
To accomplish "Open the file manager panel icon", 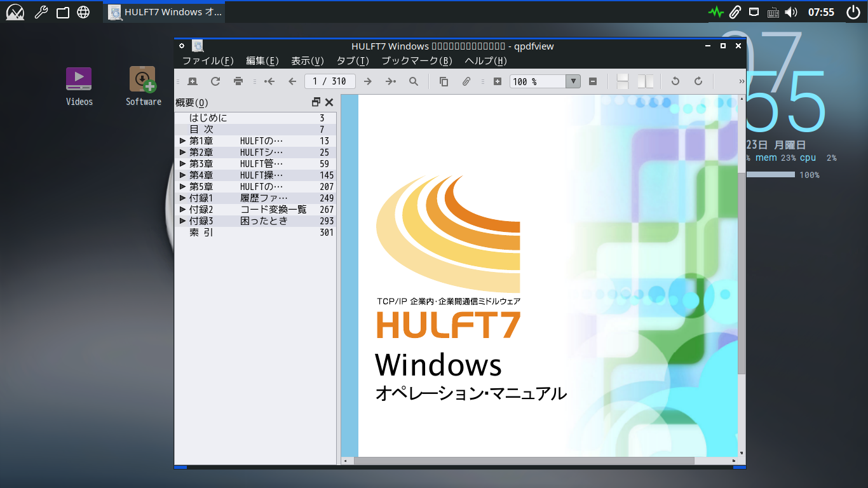I will pyautogui.click(x=62, y=12).
